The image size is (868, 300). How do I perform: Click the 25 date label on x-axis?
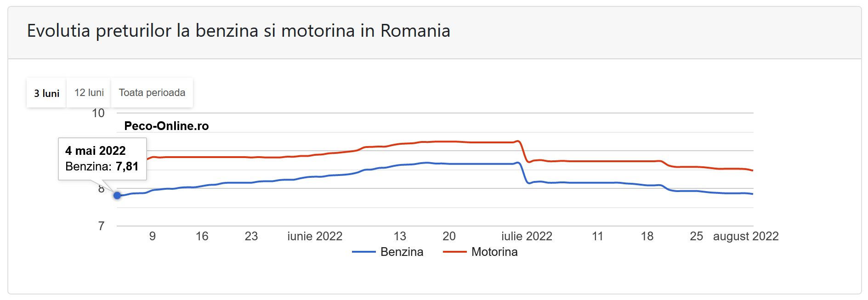coord(696,236)
